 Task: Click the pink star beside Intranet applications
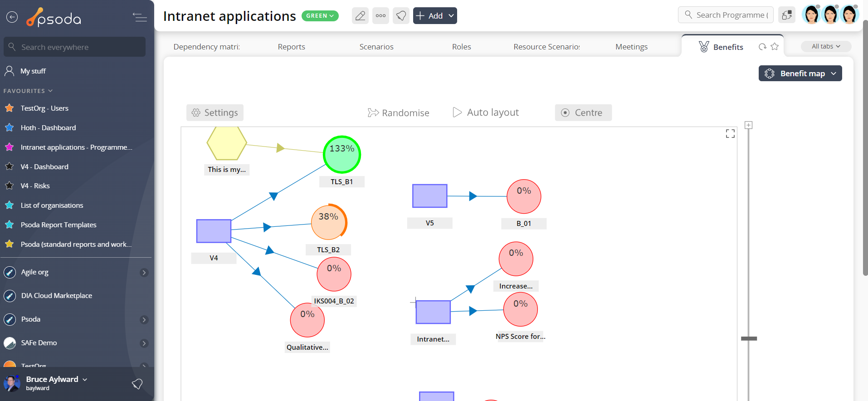(9, 147)
